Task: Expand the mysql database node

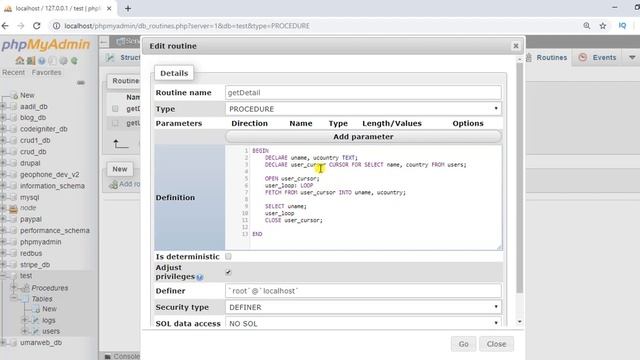Action: pos(3,197)
